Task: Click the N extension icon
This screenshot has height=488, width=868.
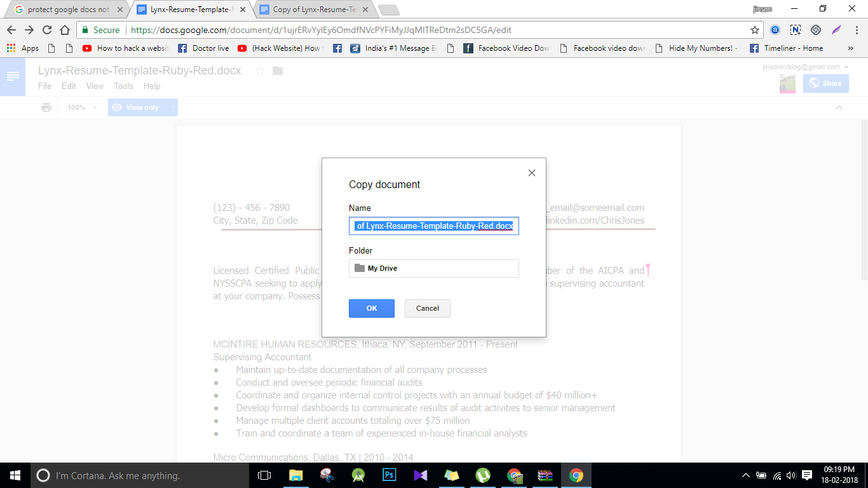Action: [x=796, y=30]
